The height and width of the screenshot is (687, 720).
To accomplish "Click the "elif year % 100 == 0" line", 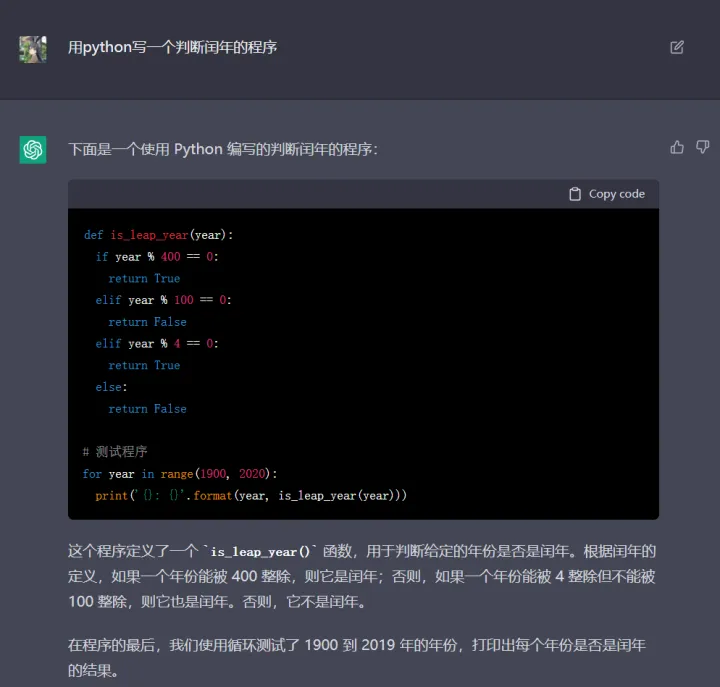I will [157, 300].
